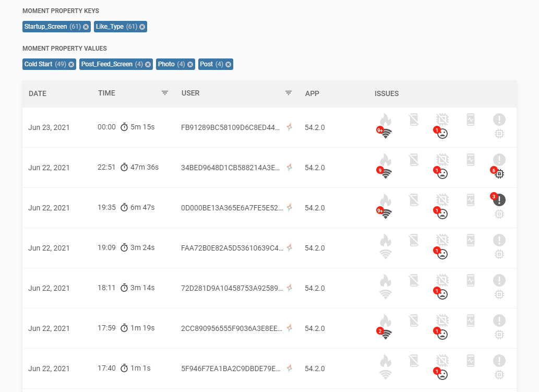The height and width of the screenshot is (392, 539).
Task: Click sad face icon in 19:35 session
Action: [442, 214]
